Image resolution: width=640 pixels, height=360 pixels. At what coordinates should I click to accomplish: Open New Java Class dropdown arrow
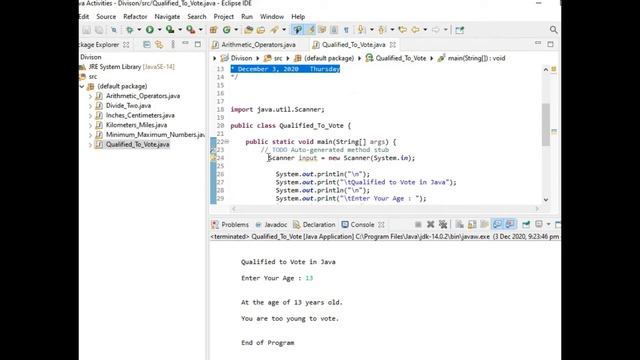pos(236,30)
